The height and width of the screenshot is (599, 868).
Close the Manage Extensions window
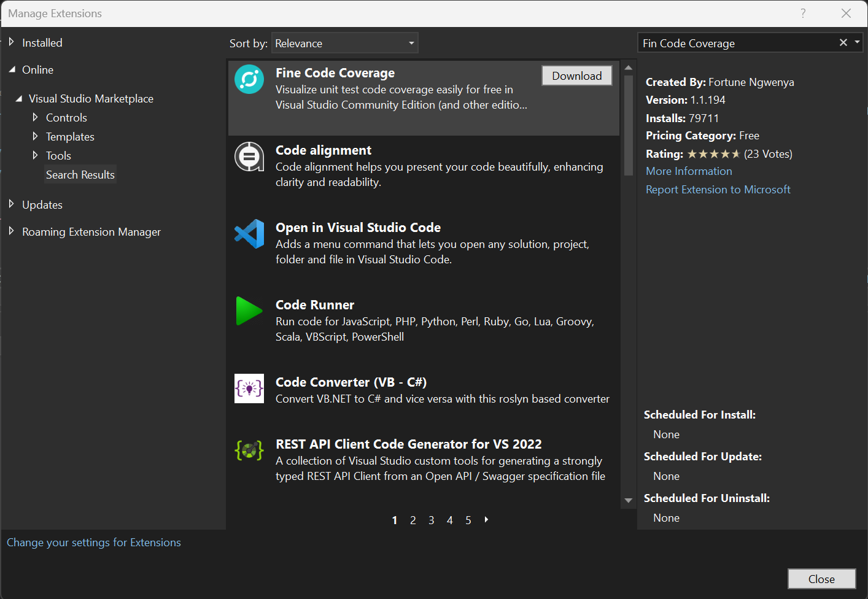tap(846, 14)
